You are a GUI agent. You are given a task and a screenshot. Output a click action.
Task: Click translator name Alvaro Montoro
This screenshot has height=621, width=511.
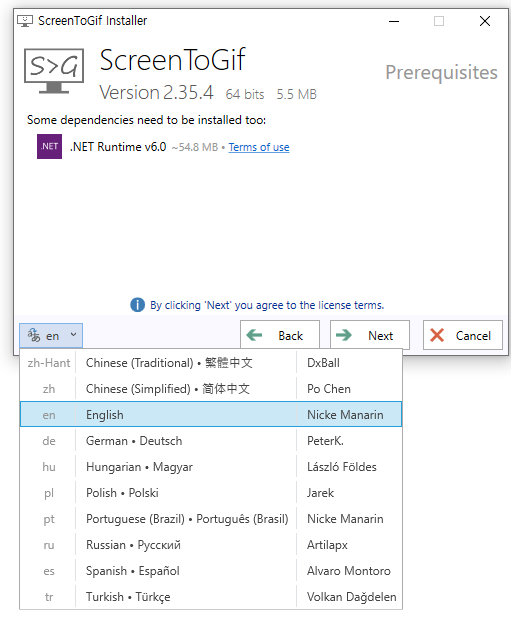349,571
